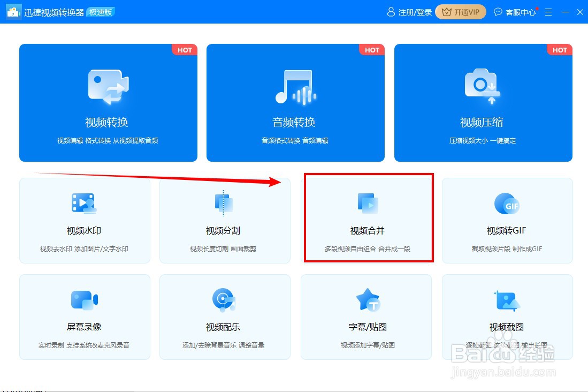588x392 pixels.
Task: Launch the 屏幕录像 camcorder icon
Action: pyautogui.click(x=85, y=300)
